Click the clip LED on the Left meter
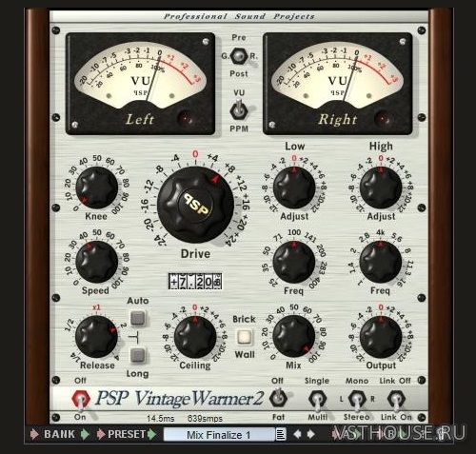The image size is (476, 454). [x=185, y=118]
